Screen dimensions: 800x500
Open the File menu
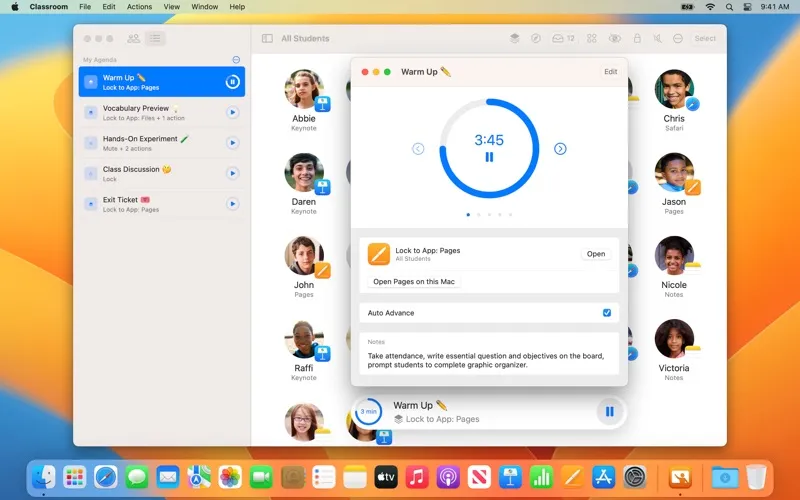coord(85,7)
